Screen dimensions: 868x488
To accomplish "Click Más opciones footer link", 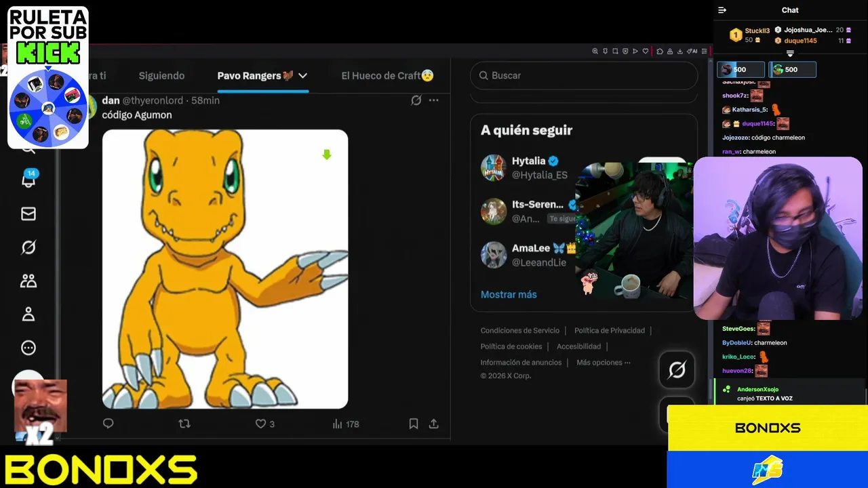I will 604,363.
